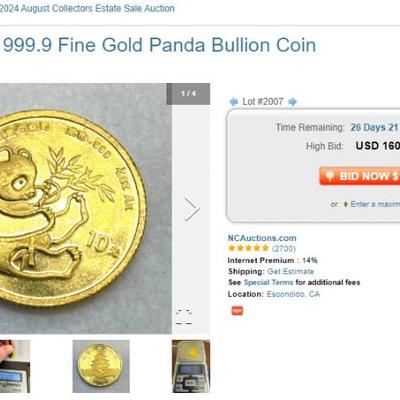
Task: Open the Escondido, CA location link
Action: coord(293,294)
